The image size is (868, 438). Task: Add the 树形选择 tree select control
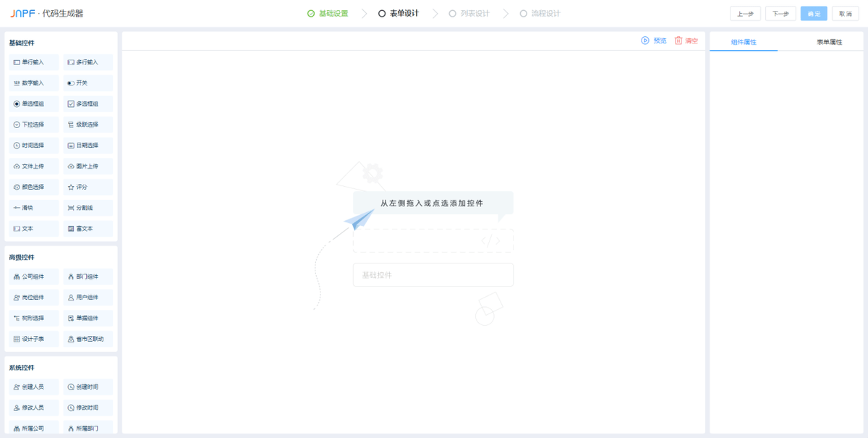(35, 318)
